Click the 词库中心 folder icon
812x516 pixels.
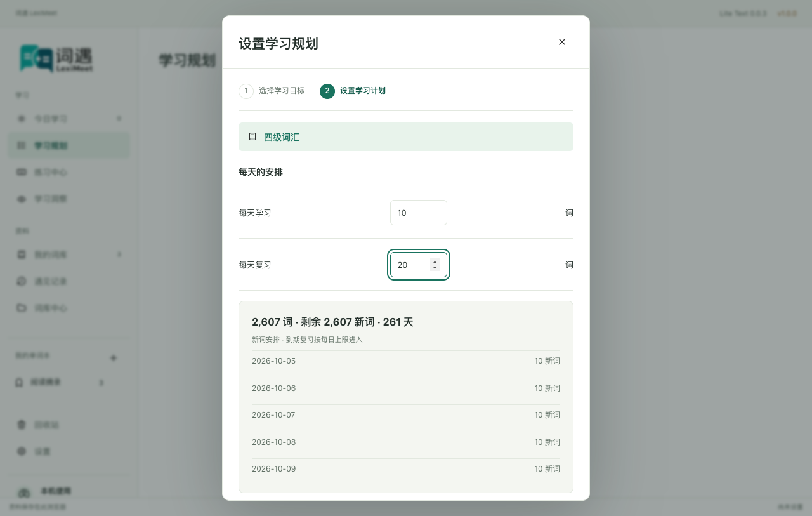[x=22, y=308]
